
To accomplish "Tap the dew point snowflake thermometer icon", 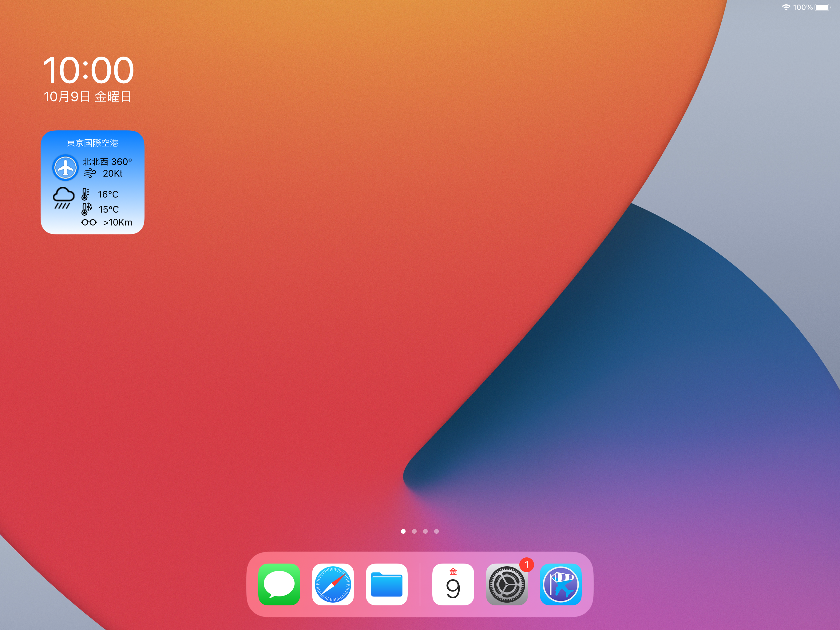I will pyautogui.click(x=86, y=209).
